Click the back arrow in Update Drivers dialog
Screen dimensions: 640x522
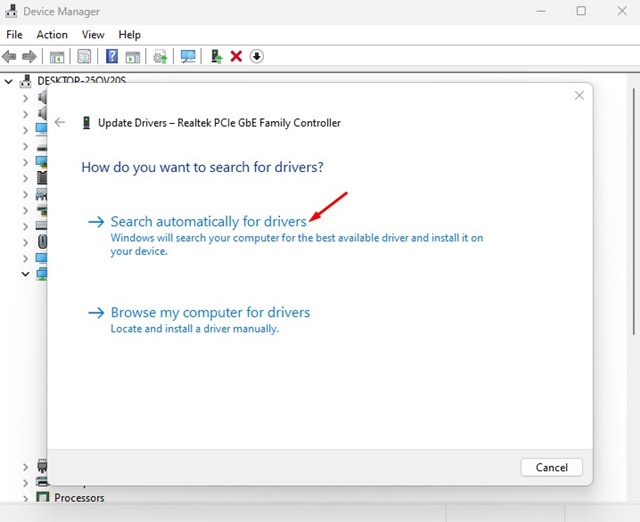60,122
